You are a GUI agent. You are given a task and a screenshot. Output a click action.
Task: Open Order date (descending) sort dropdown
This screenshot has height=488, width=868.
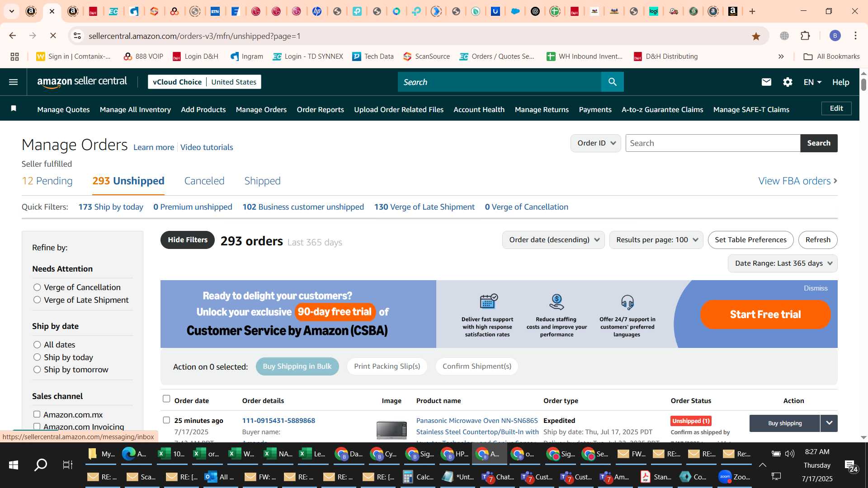coord(553,240)
